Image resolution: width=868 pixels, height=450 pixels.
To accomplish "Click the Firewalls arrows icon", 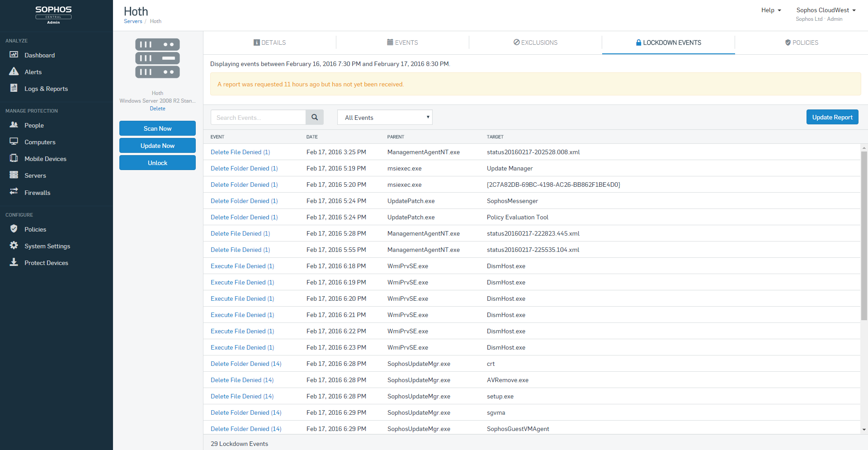I will click(14, 192).
